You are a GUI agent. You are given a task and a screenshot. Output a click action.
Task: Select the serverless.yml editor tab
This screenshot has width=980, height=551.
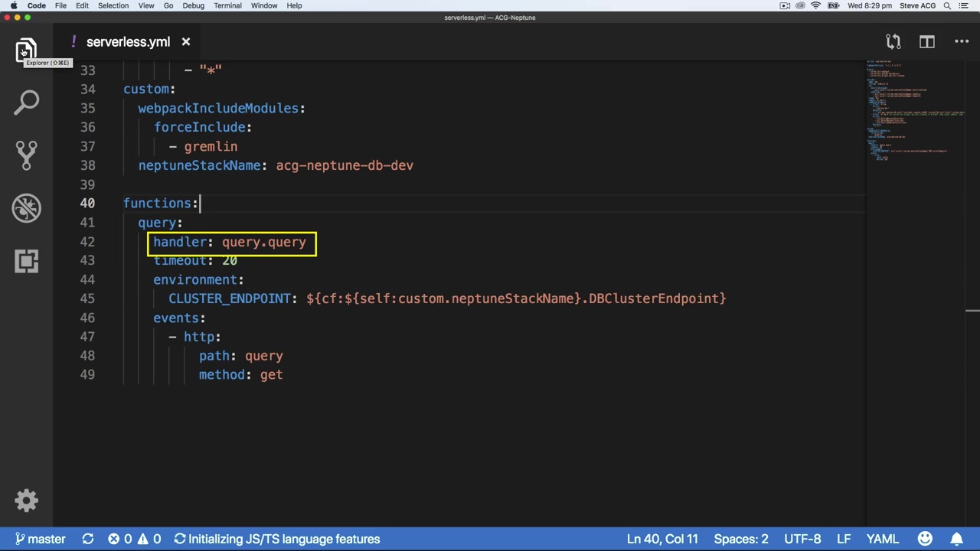128,42
